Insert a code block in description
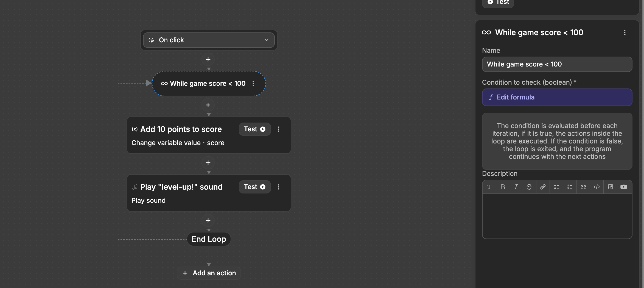The image size is (644, 288). point(597,187)
